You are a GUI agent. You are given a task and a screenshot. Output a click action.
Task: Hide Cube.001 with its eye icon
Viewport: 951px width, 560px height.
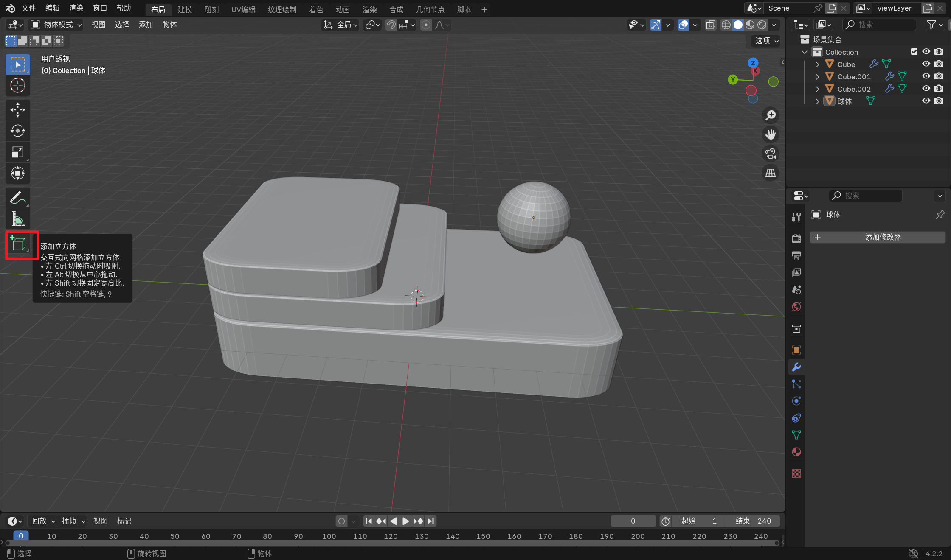click(926, 76)
